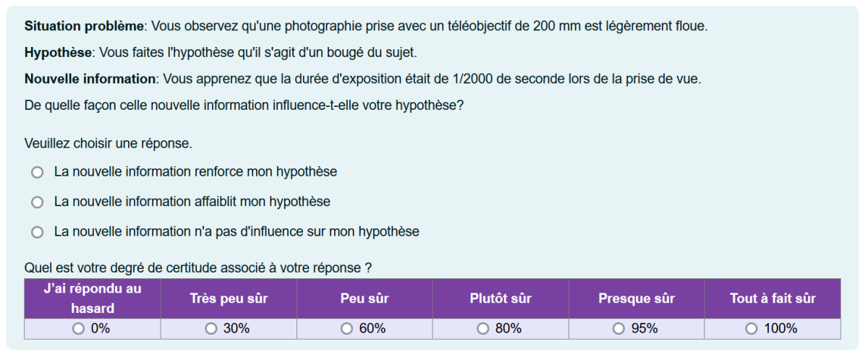Click the 'Presque sûr' header cell
868x357 pixels.
[x=637, y=298]
